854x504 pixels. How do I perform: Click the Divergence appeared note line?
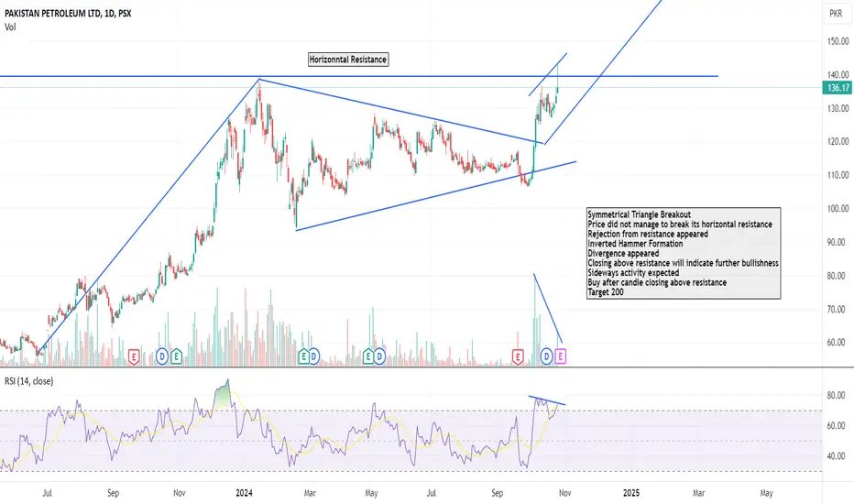pyautogui.click(x=623, y=253)
